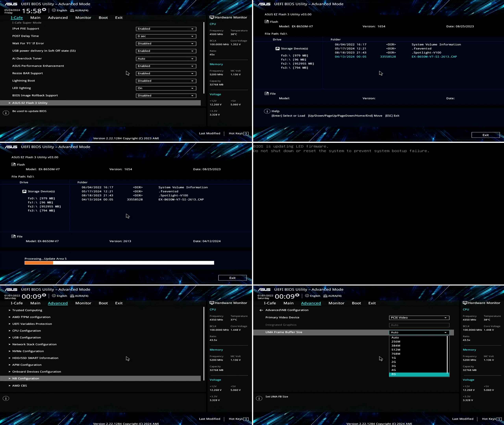Screen dimensions: 504x425
Task: Select the cyan-highlighted EX-B650M-V7-SI-2613.CAP file
Action: (434, 57)
